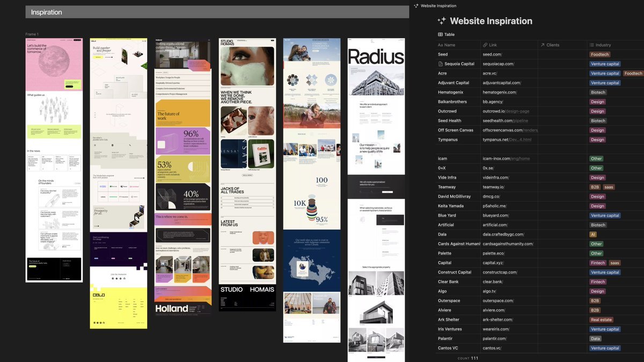Select the website thumbnail with Canada map
The height and width of the screenshot is (362, 644).
coord(312,190)
